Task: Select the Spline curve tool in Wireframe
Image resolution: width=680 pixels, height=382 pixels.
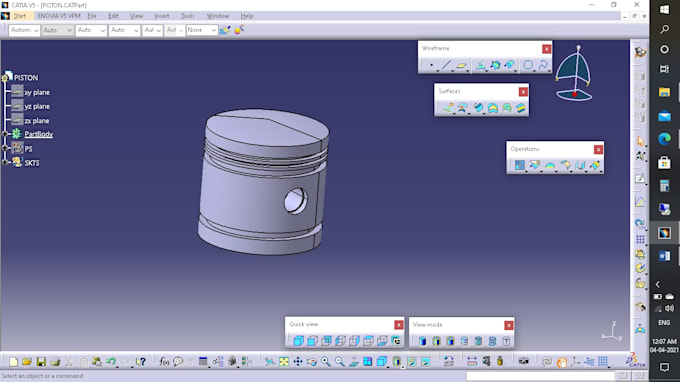Action: pos(543,65)
